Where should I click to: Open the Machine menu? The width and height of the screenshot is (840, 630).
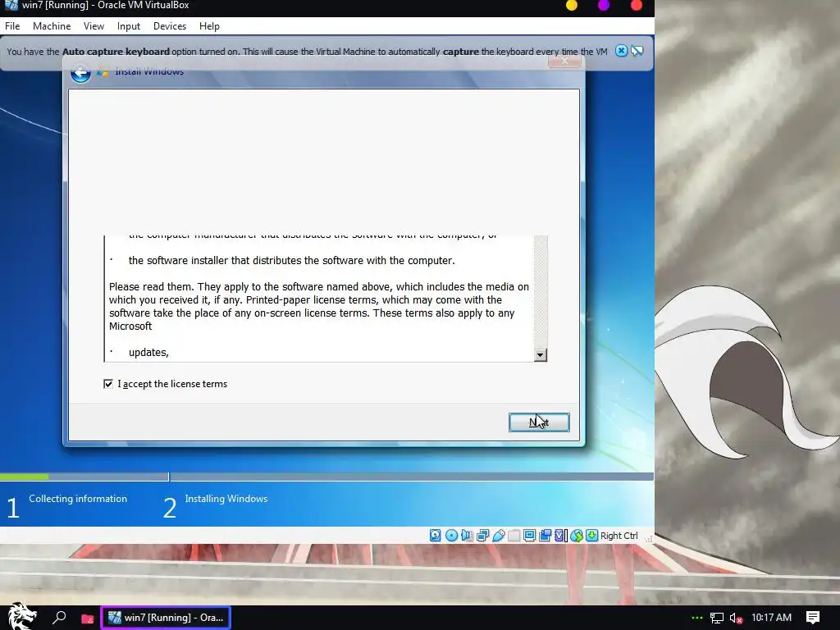tap(52, 25)
